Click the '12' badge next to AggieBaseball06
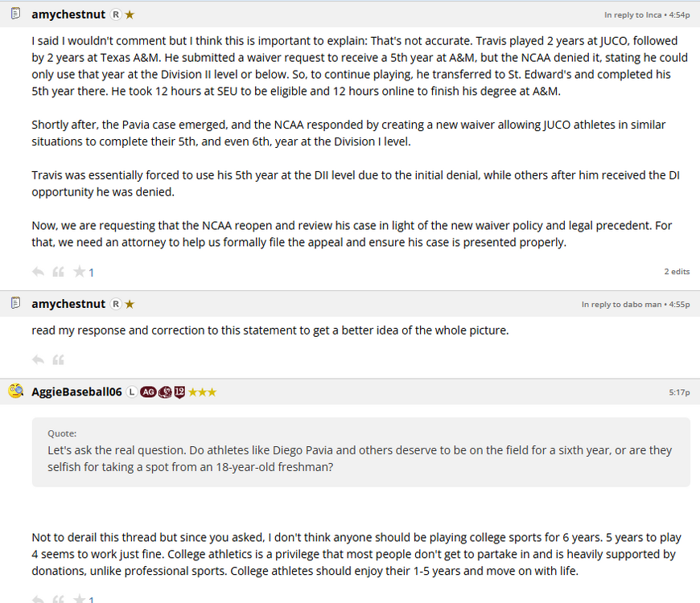 click(179, 392)
